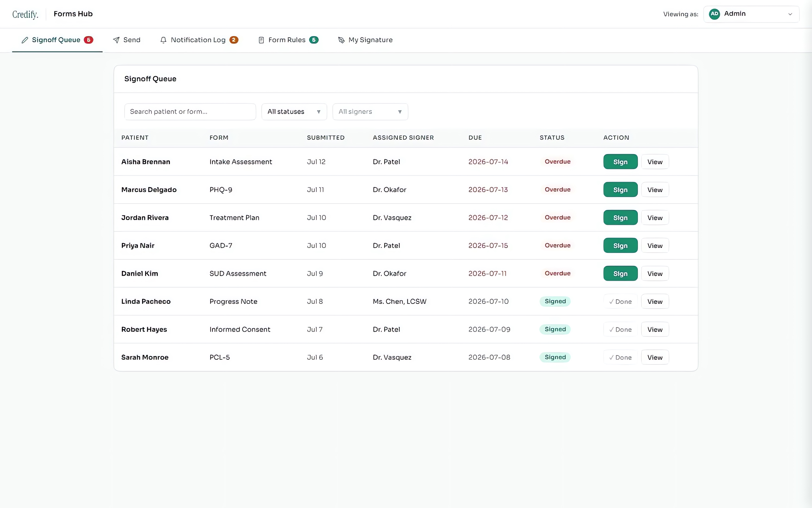Go to the Form Rules tab

tap(289, 40)
